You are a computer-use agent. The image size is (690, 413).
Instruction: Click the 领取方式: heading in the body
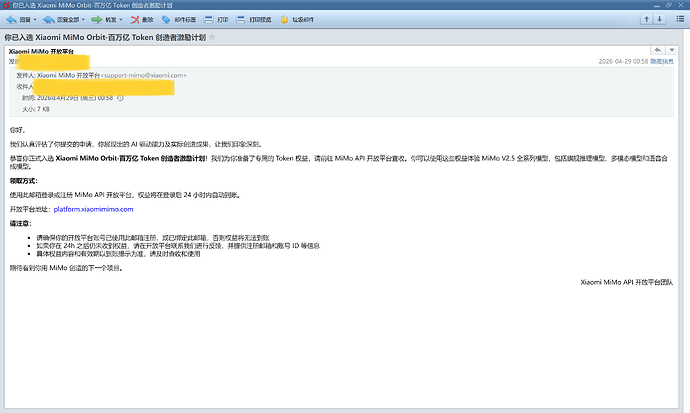click(24, 181)
